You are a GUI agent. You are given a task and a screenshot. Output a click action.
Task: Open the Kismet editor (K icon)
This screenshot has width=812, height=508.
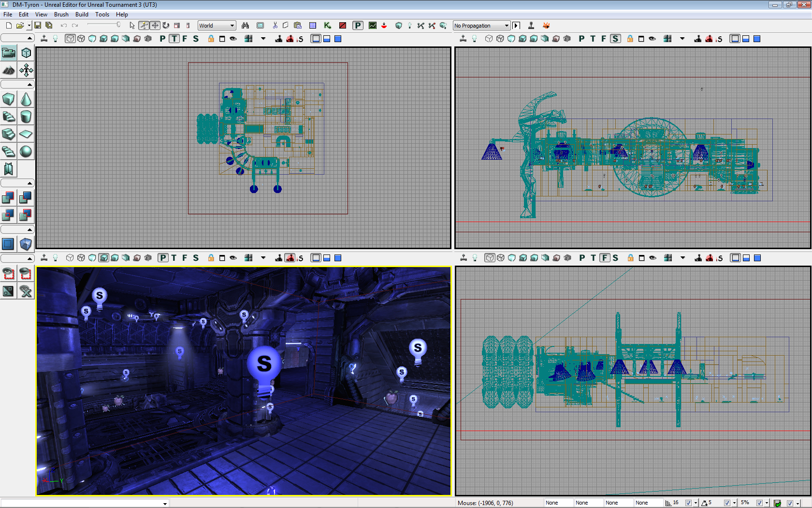point(328,26)
